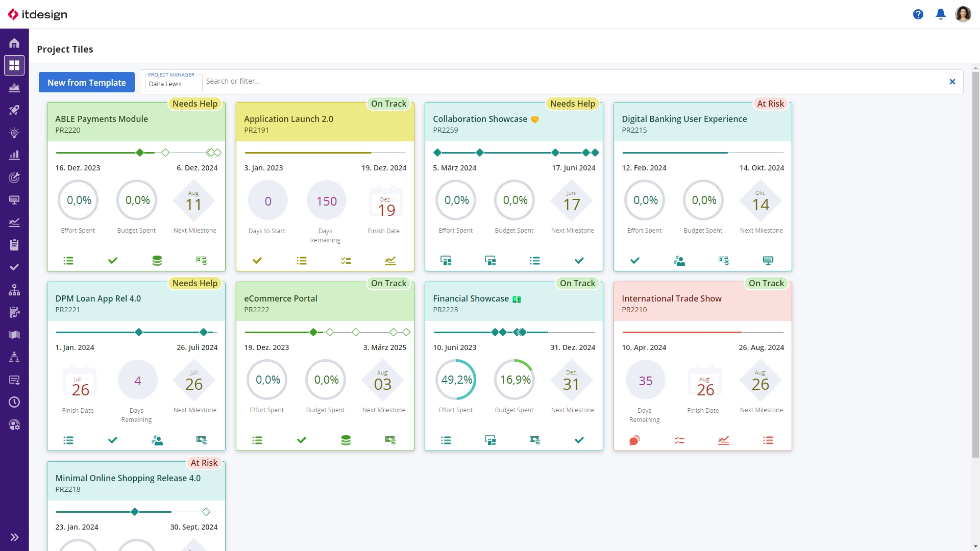Click New from Template button
Viewport: 980px width, 551px height.
point(87,82)
